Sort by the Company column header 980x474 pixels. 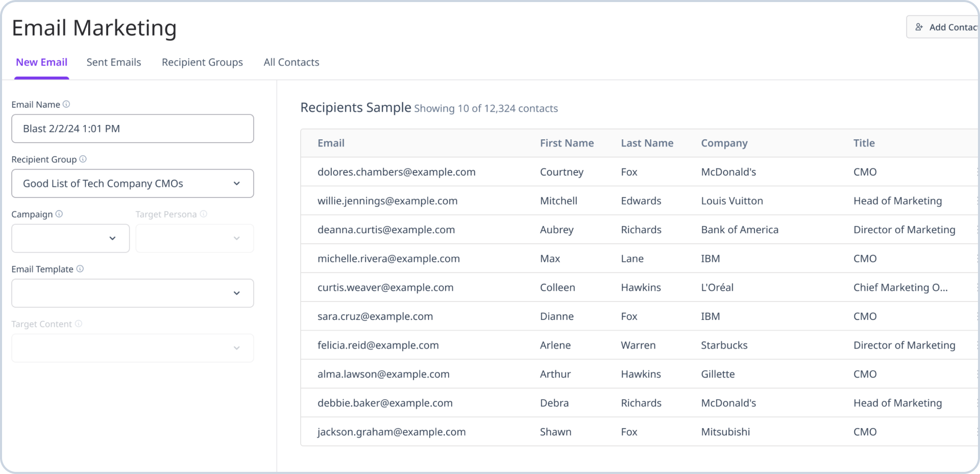[724, 143]
